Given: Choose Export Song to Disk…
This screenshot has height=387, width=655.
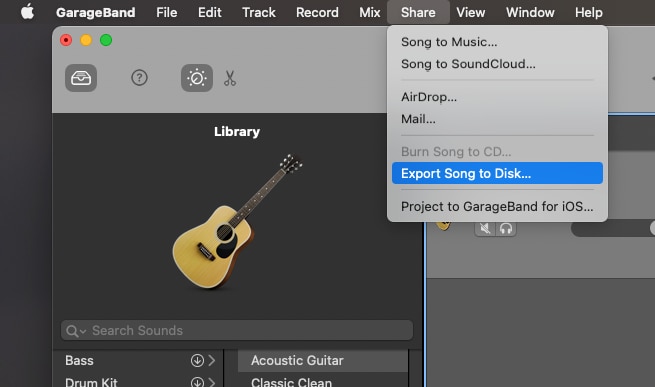Looking at the screenshot, I should tap(497, 173).
